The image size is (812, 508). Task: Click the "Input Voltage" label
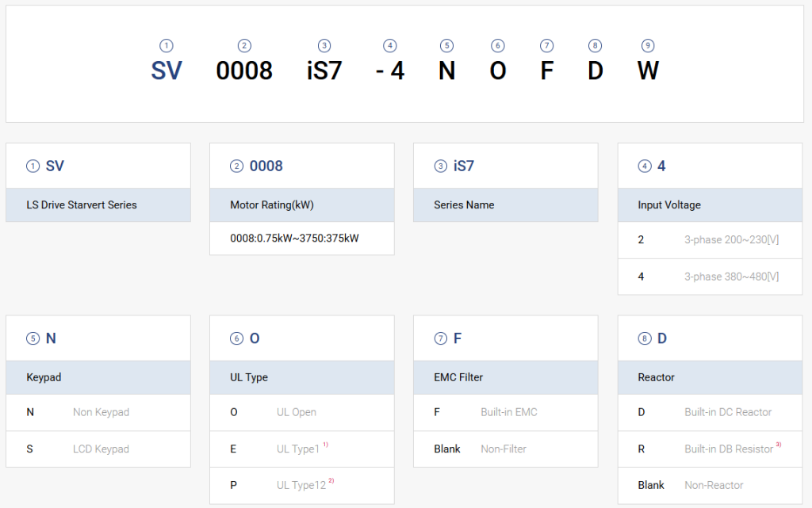[x=669, y=204]
